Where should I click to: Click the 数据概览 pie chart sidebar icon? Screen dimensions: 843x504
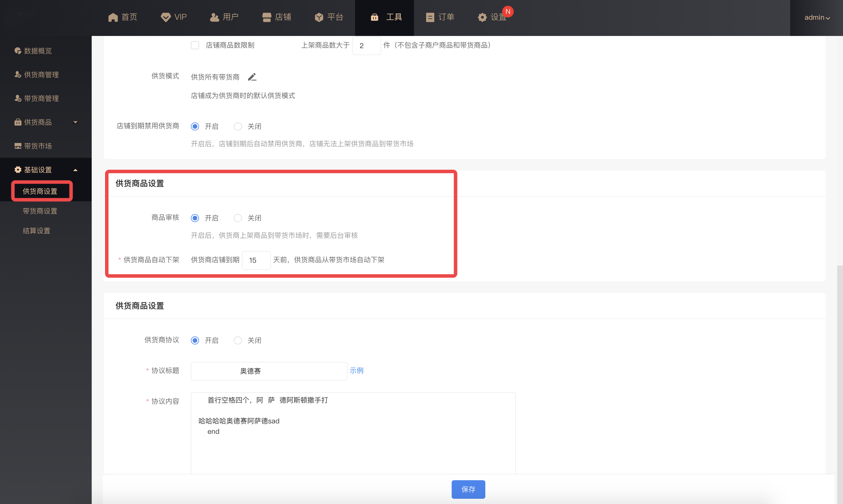[x=18, y=51]
